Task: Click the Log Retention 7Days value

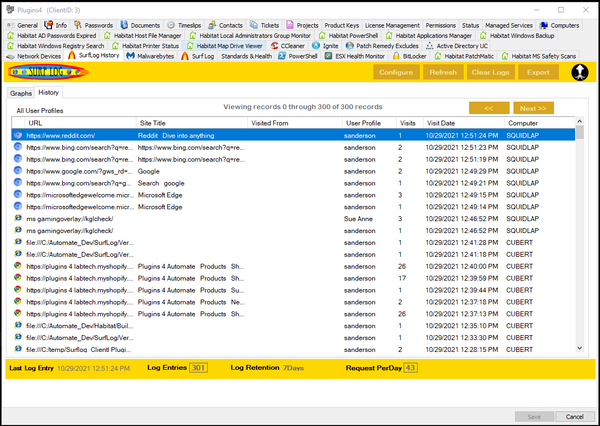Action: pos(293,368)
